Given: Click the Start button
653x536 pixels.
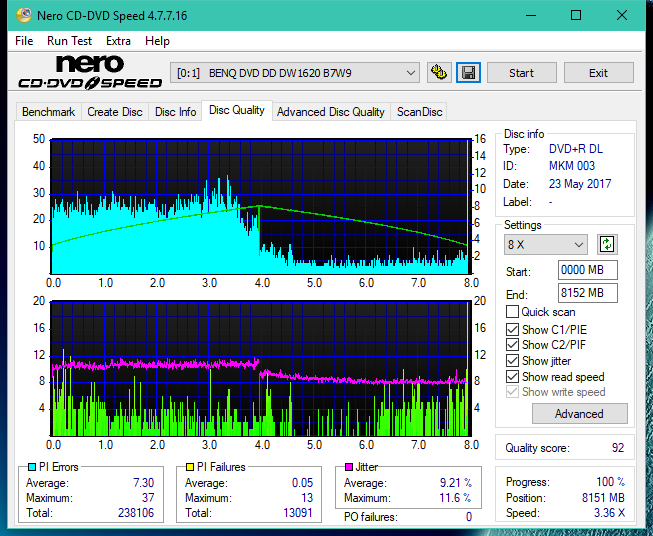Looking at the screenshot, I should pos(521,73).
